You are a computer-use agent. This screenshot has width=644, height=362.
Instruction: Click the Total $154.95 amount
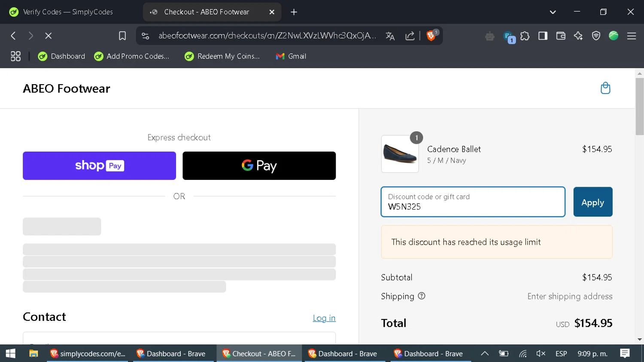click(593, 323)
